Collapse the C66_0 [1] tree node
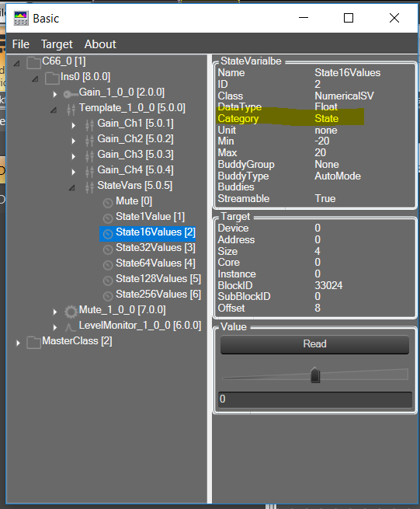 (17, 64)
